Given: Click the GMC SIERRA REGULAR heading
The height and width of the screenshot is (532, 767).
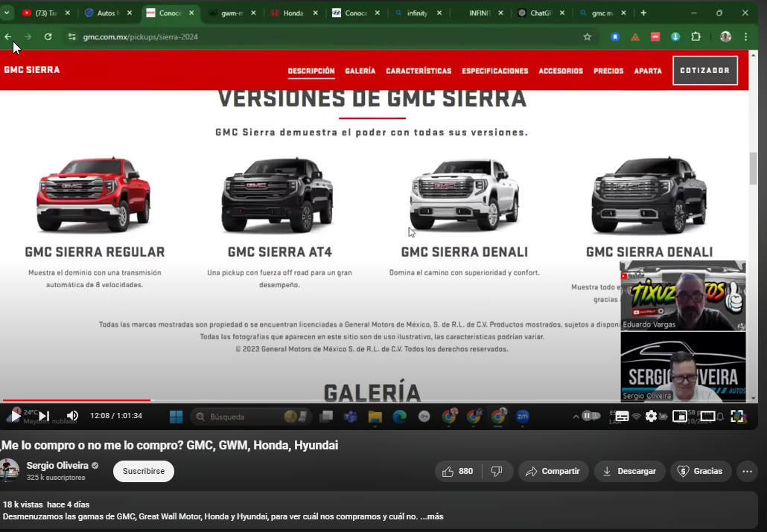Looking at the screenshot, I should (x=95, y=251).
